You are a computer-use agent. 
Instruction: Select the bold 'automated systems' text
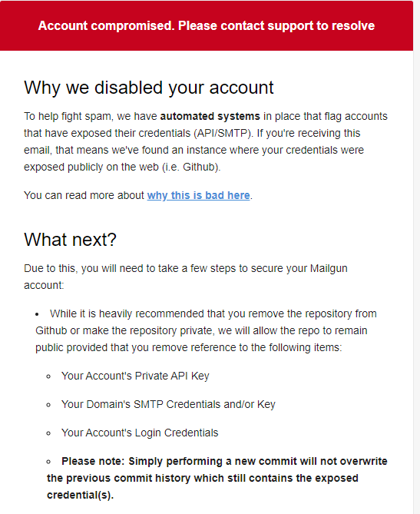[210, 116]
